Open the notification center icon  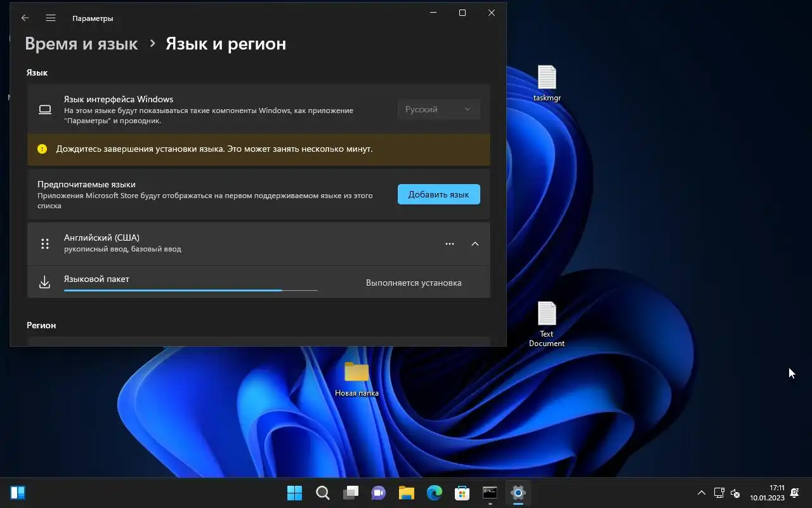tap(795, 493)
